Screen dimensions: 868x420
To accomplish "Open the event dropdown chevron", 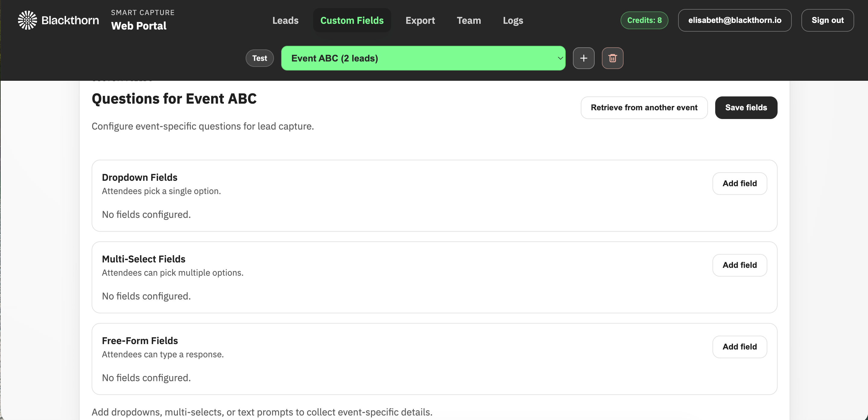I will 560,58.
